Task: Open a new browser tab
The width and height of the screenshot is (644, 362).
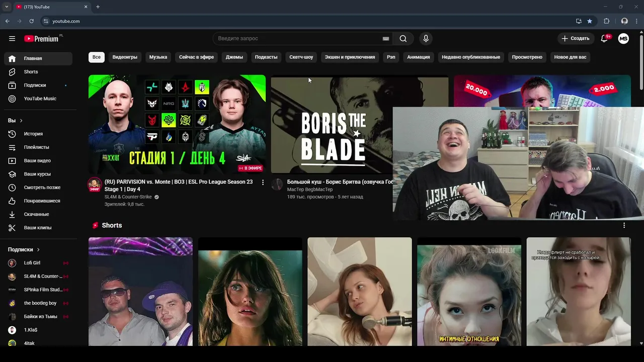Action: pos(98,7)
